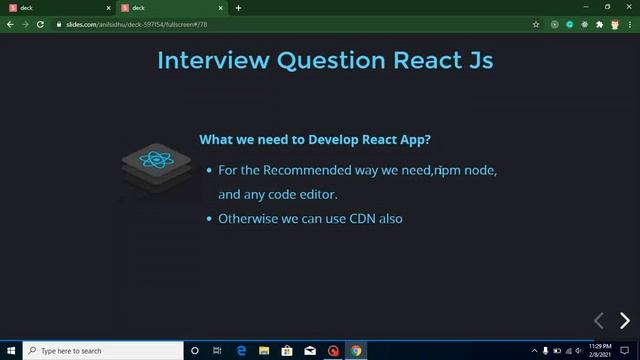
Task: Open the volume control tray icon
Action: point(579,351)
